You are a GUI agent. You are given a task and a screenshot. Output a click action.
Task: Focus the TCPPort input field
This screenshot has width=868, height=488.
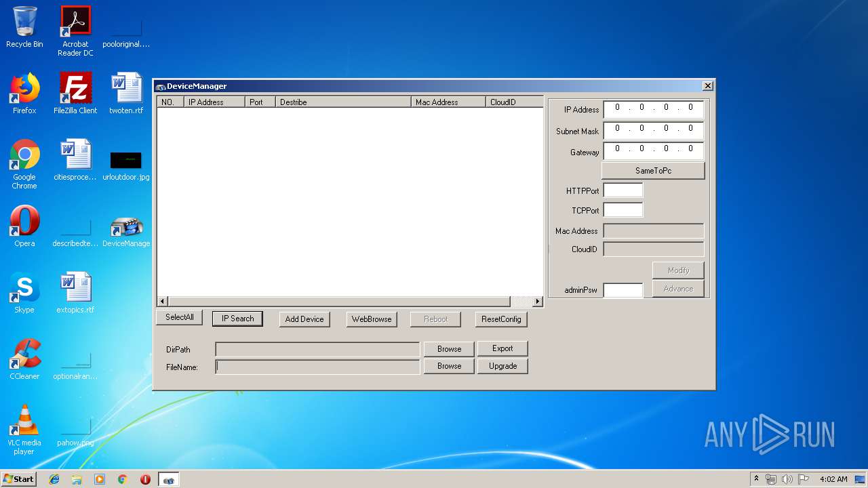[x=623, y=210]
